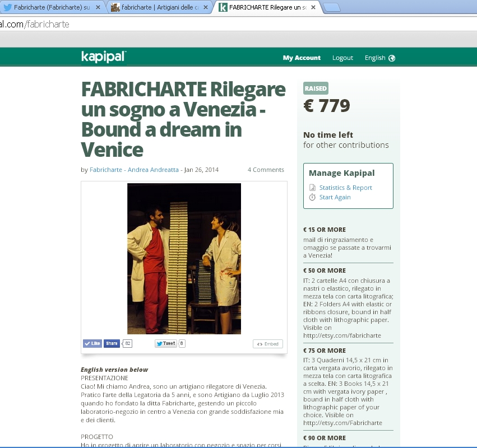Viewport: 477px width, 448px height.
Task: View the 4 Comments link
Action: [266, 170]
